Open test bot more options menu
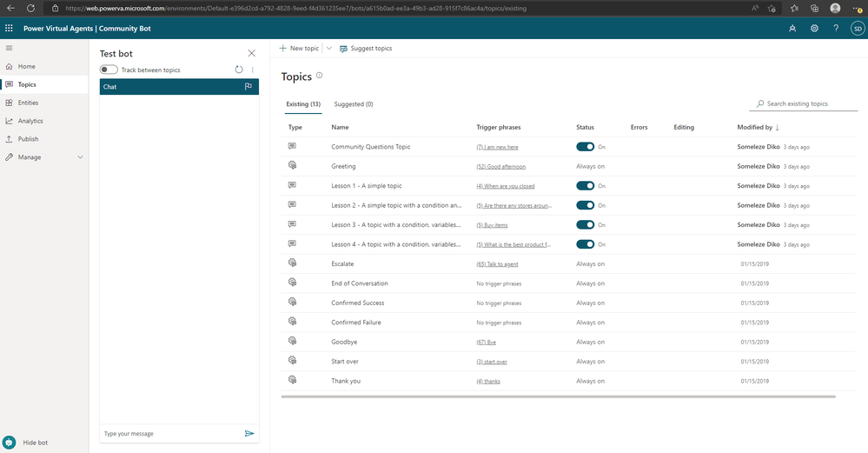The width and height of the screenshot is (868, 453). [x=253, y=70]
